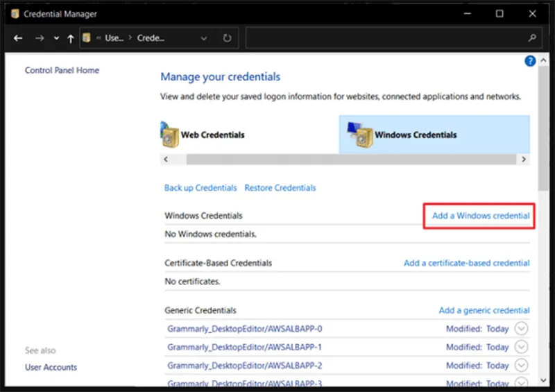The height and width of the screenshot is (392, 555).
Task: Click the 'No Windows credentials.' text
Action: [210, 234]
